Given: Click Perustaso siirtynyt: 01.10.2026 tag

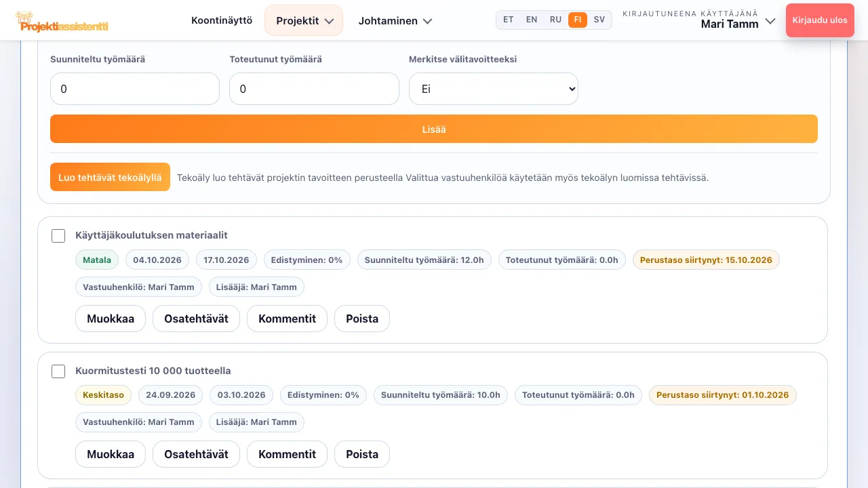Looking at the screenshot, I should (x=723, y=395).
